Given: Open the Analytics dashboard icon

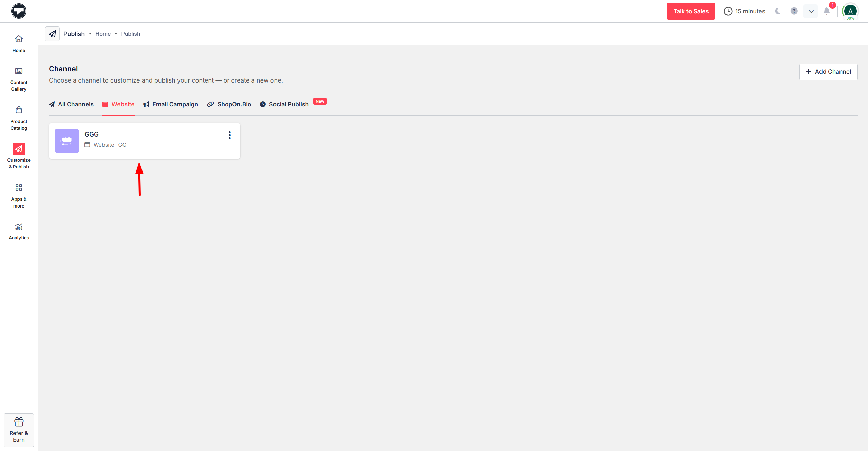Looking at the screenshot, I should pos(19,227).
